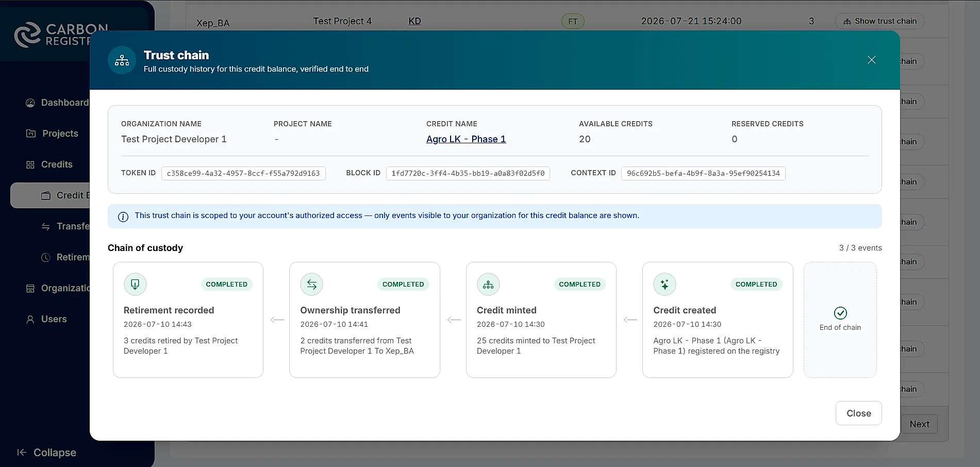
Task: Open the Organizations sidebar item
Action: (57, 288)
